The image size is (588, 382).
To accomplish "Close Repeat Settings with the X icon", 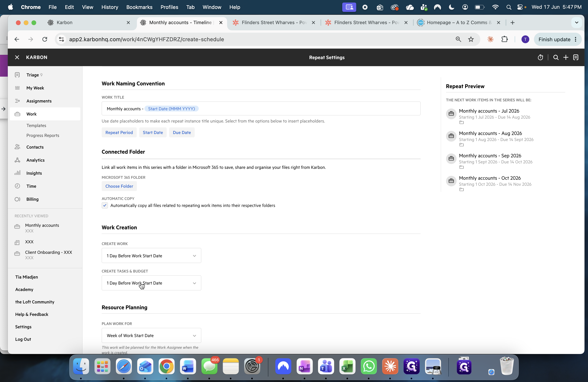I will pyautogui.click(x=17, y=57).
